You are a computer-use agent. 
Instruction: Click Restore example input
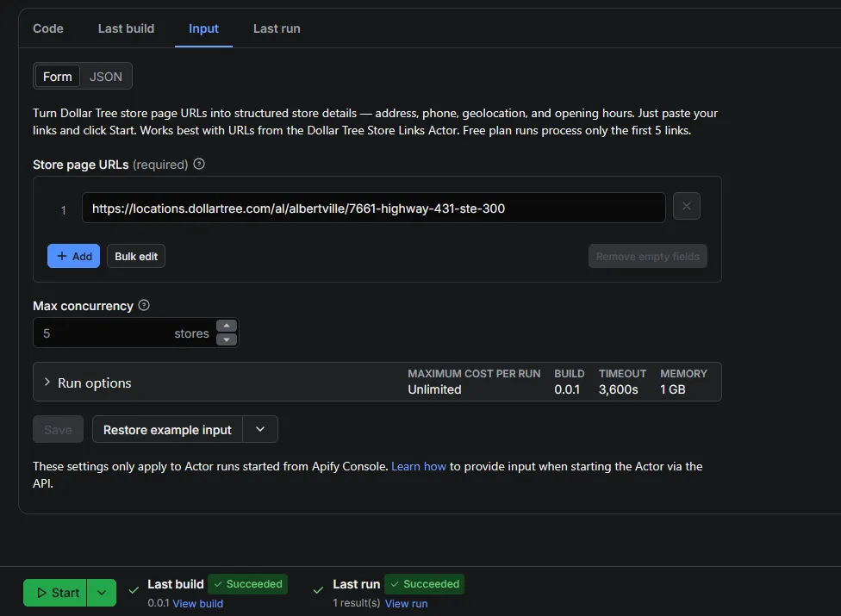click(x=167, y=429)
